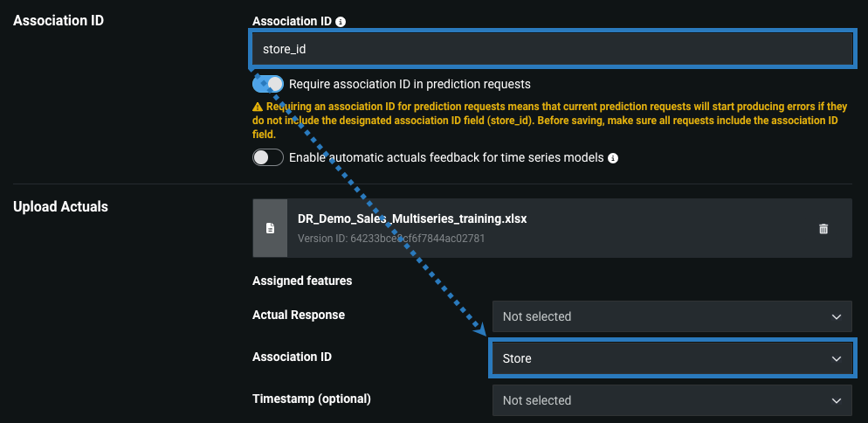Viewport: 868px width, 423px height.
Task: Open the Timestamp (optional) dropdown
Action: (671, 400)
